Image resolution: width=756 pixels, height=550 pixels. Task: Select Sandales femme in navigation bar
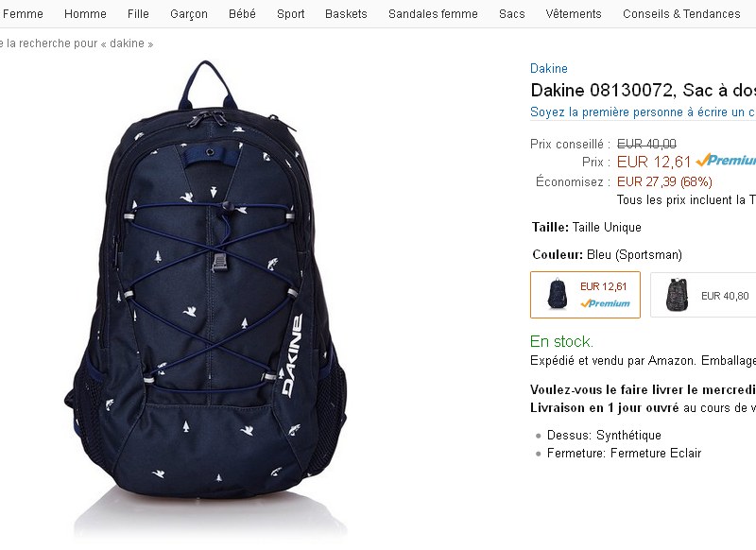(x=433, y=14)
